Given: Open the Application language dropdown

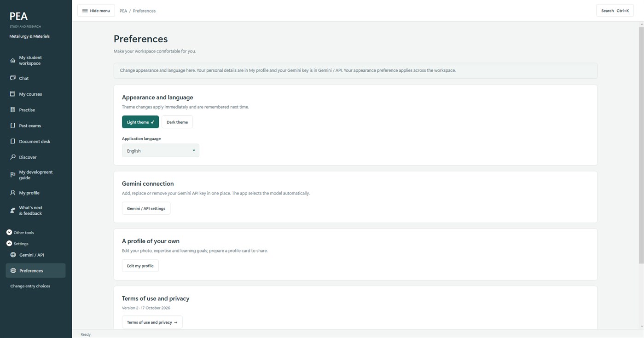Looking at the screenshot, I should point(161,150).
